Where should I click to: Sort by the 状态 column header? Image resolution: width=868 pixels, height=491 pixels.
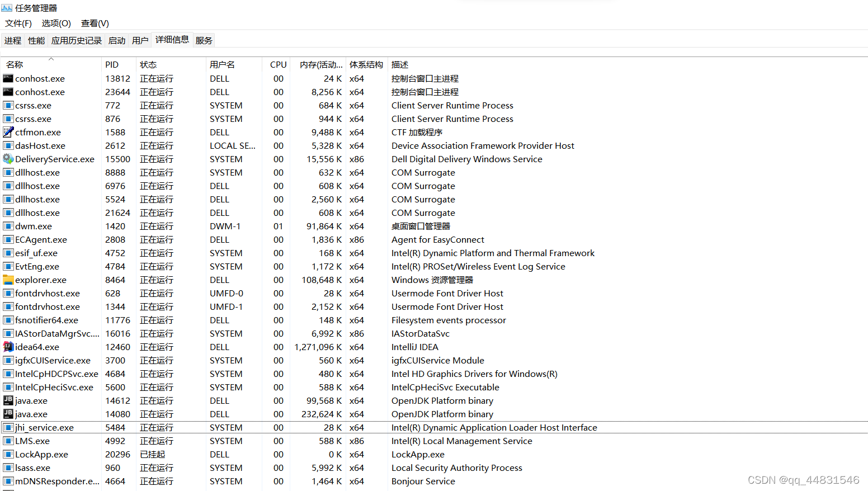pos(171,64)
